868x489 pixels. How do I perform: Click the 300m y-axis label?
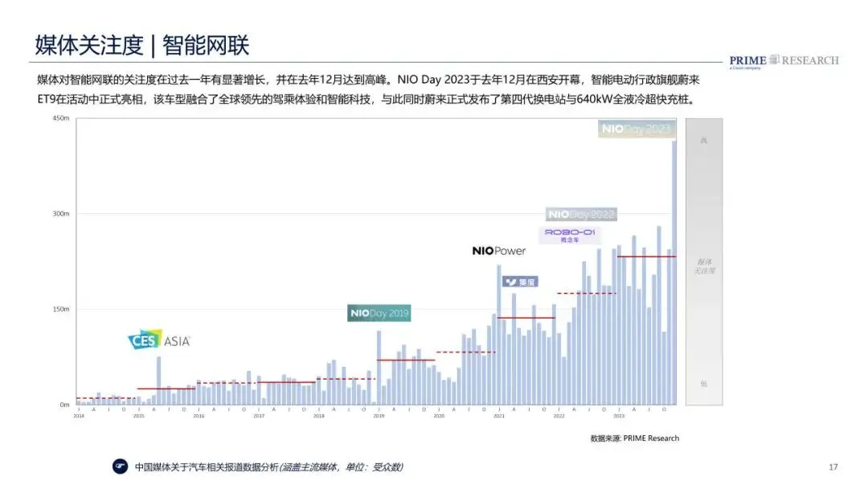(x=61, y=214)
